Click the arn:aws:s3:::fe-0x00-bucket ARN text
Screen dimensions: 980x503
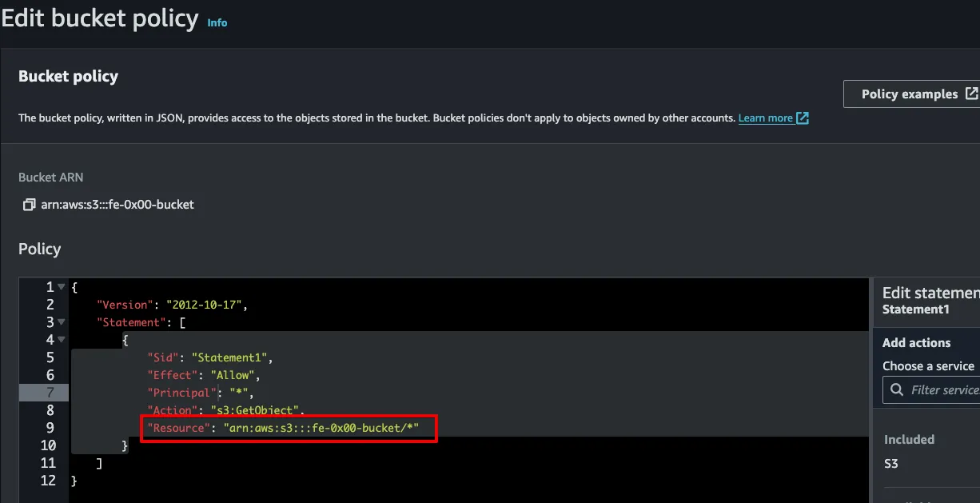[118, 205]
